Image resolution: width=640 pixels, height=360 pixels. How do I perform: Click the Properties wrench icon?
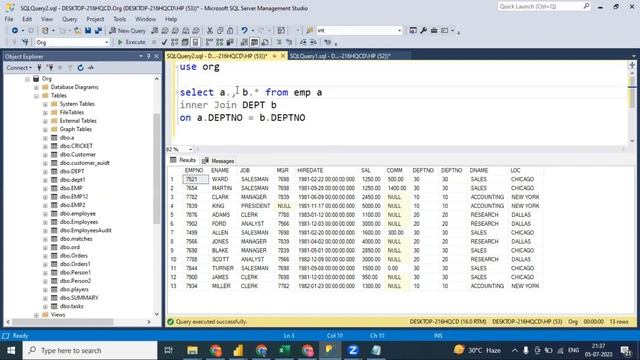[424, 31]
